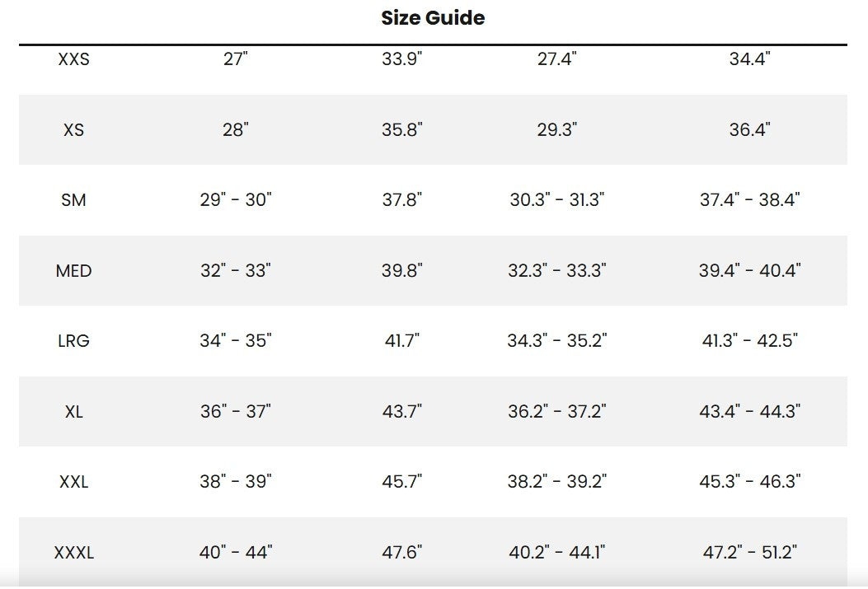Click the 34.3" - 35.2" range cell
Screen dimensions: 868x589
tap(557, 341)
